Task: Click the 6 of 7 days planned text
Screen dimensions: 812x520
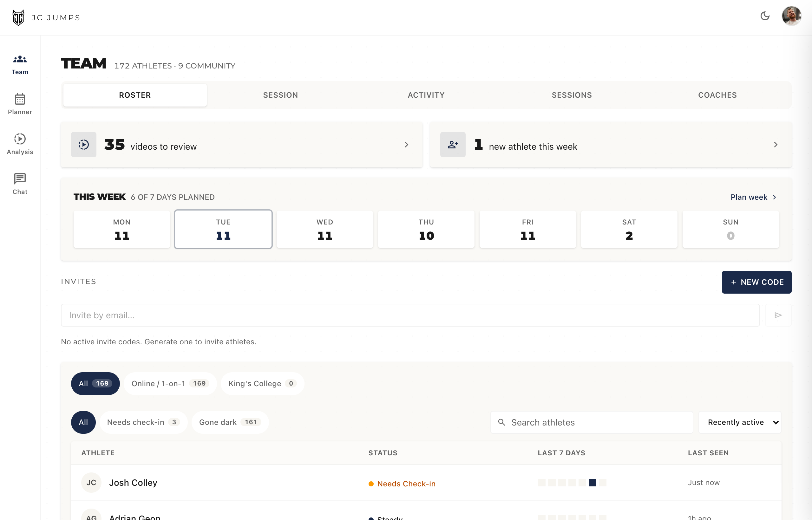Action: pyautogui.click(x=173, y=197)
